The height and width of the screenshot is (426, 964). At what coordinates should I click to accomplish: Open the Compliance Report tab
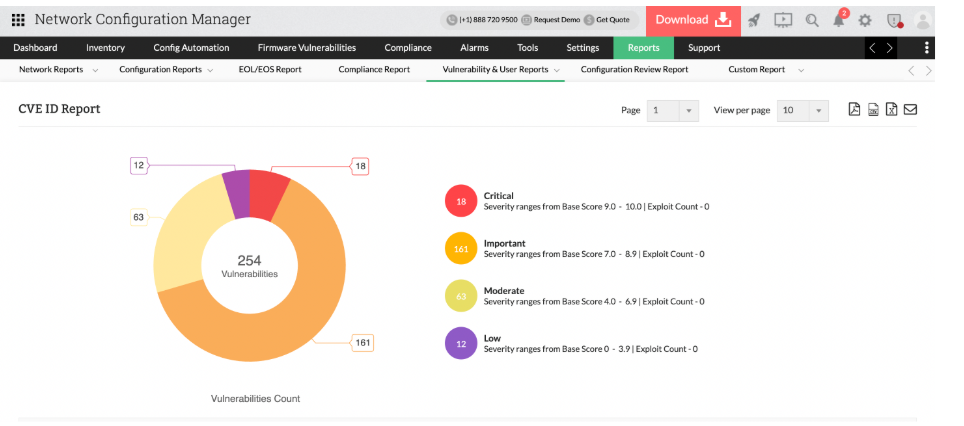click(374, 70)
